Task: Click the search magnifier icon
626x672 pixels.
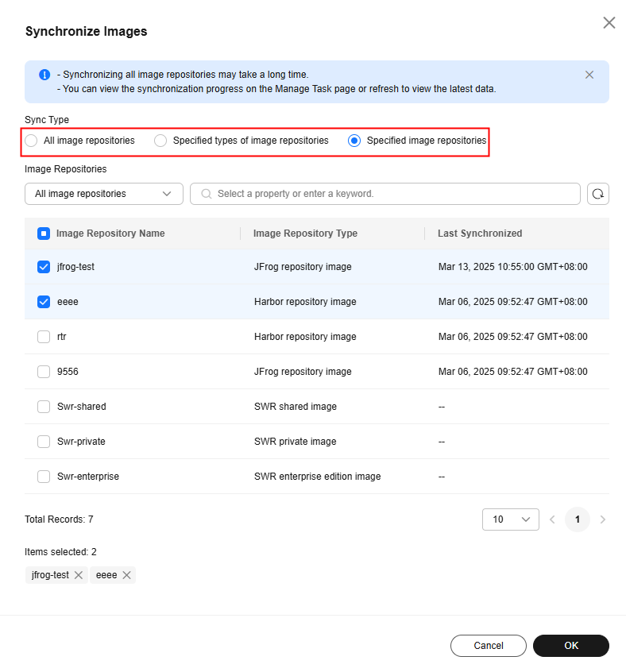Action: pyautogui.click(x=206, y=194)
